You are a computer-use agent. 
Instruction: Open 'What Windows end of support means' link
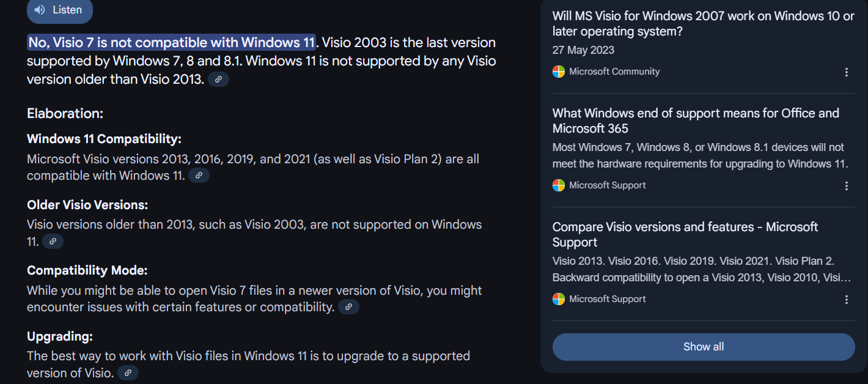tap(696, 120)
